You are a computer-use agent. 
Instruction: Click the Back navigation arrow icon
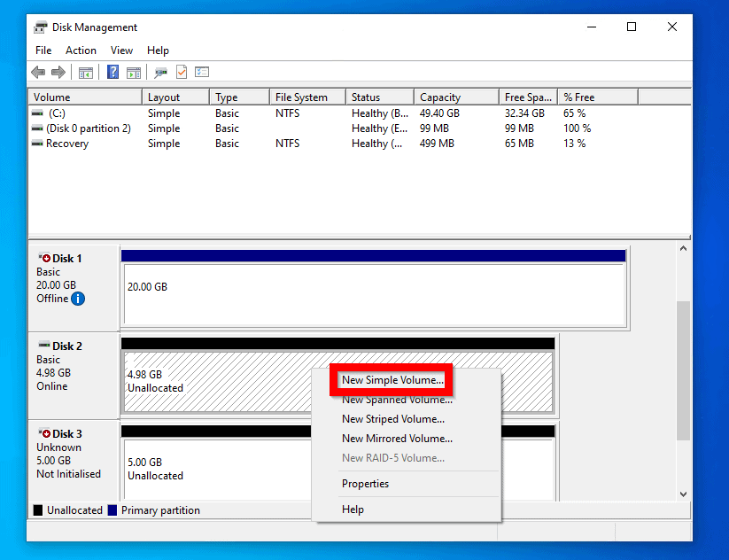pos(37,72)
